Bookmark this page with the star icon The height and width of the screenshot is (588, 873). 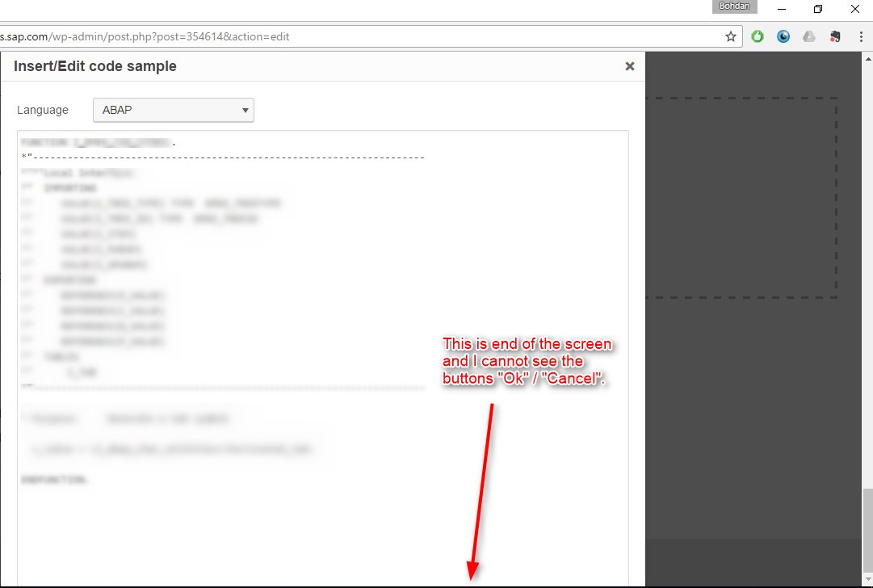click(730, 36)
